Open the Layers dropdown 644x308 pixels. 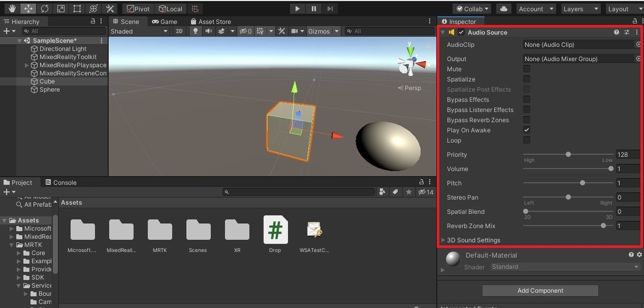(x=581, y=9)
